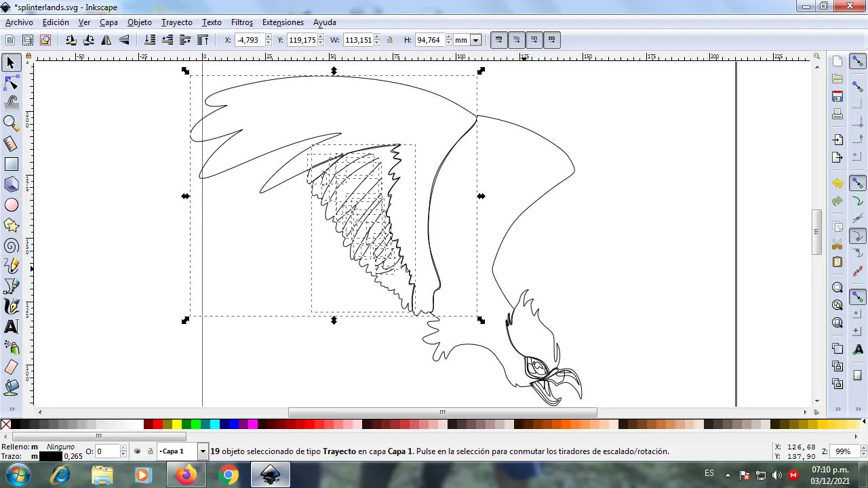Toggle the width/height ratio lock
868x488 pixels.
tap(390, 40)
